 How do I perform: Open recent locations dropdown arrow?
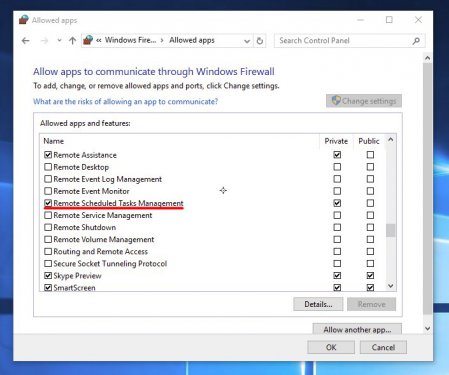pos(59,41)
